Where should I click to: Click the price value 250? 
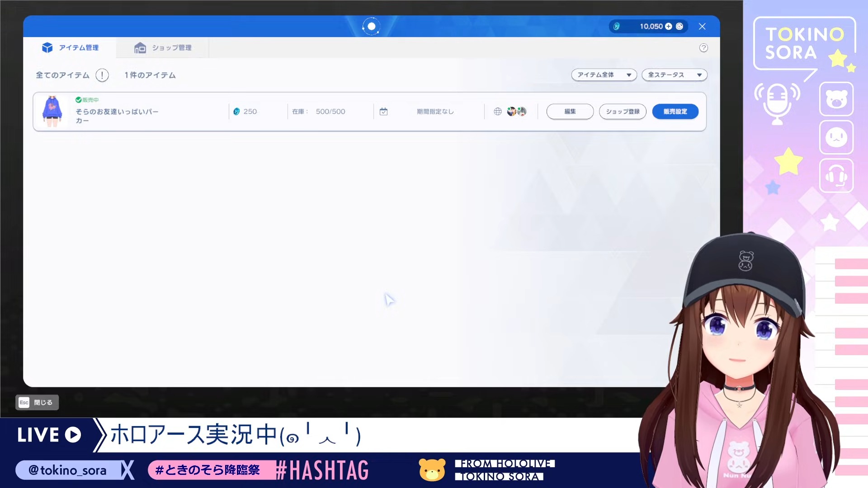coord(250,112)
